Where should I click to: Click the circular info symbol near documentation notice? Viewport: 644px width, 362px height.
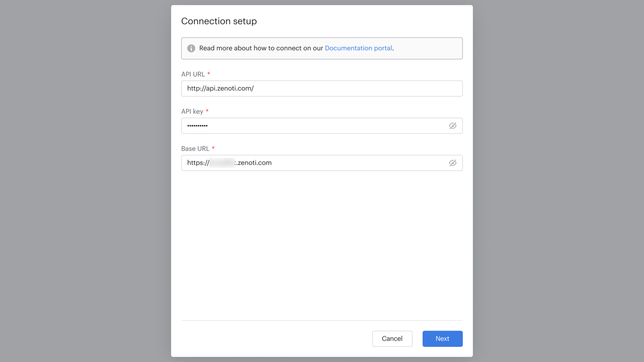(191, 48)
